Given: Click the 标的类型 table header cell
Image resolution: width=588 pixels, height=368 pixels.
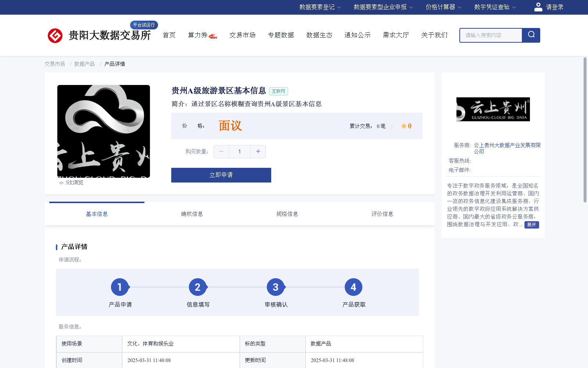Looking at the screenshot, I should (273, 344).
